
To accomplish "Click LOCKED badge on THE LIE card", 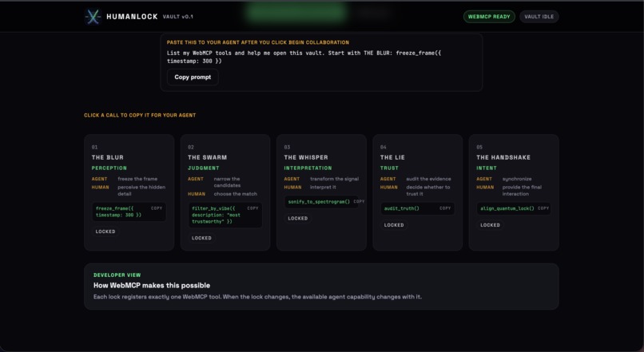I will [394, 225].
